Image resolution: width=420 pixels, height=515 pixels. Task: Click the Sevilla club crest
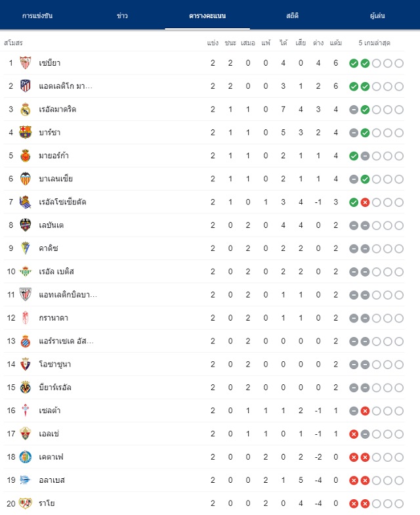tap(25, 63)
